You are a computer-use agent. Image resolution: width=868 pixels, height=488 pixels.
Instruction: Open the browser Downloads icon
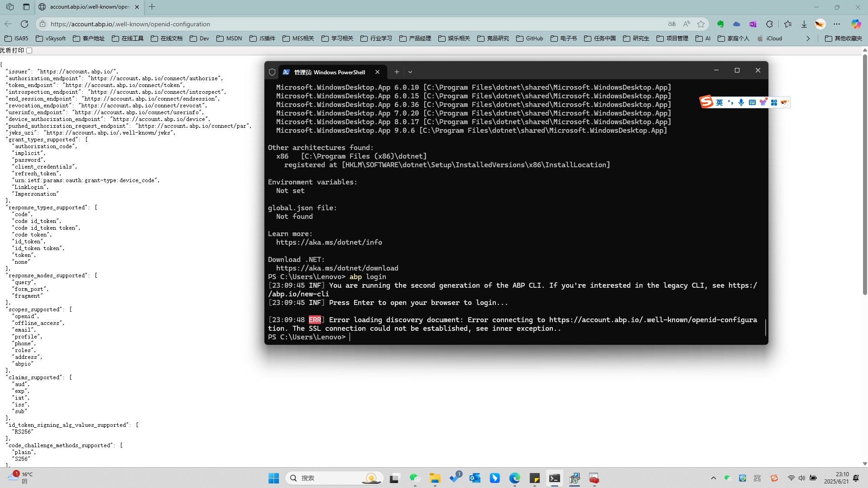(x=804, y=24)
